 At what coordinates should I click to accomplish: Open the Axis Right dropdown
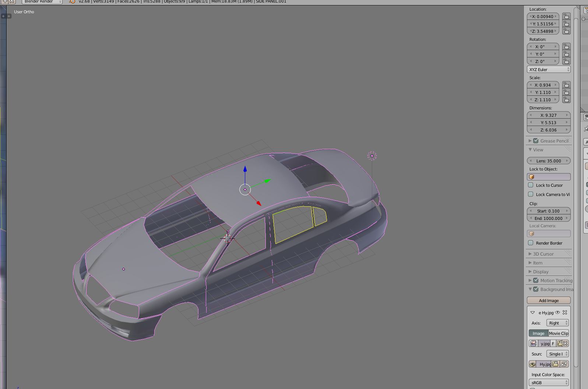click(x=557, y=323)
